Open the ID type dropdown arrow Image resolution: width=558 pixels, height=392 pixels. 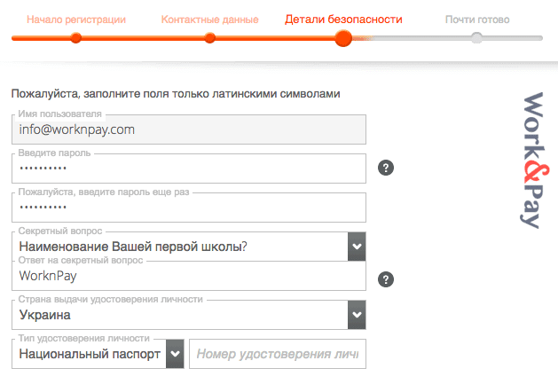(x=175, y=354)
